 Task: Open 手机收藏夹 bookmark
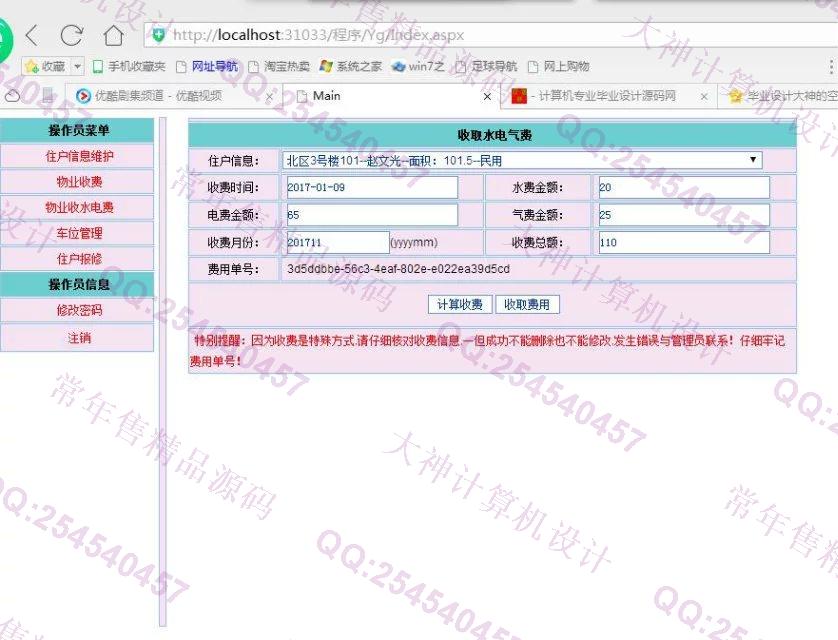point(129,66)
